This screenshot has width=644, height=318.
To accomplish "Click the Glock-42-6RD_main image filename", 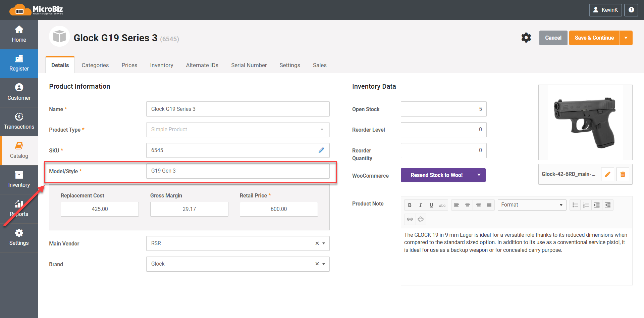I will [x=569, y=174].
